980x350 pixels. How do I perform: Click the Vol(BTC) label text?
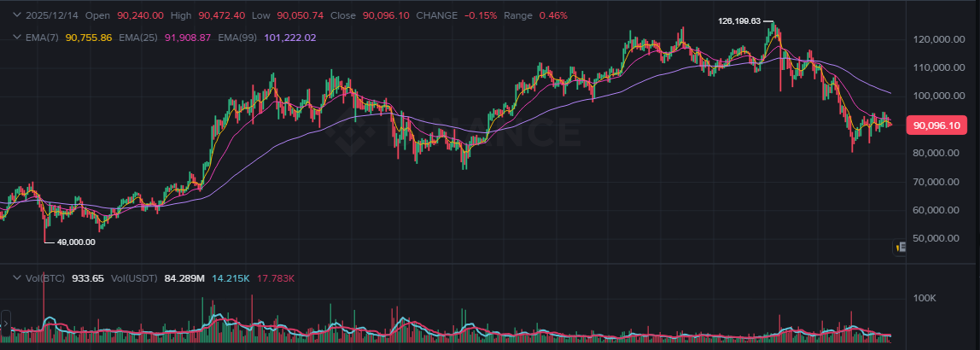46,278
